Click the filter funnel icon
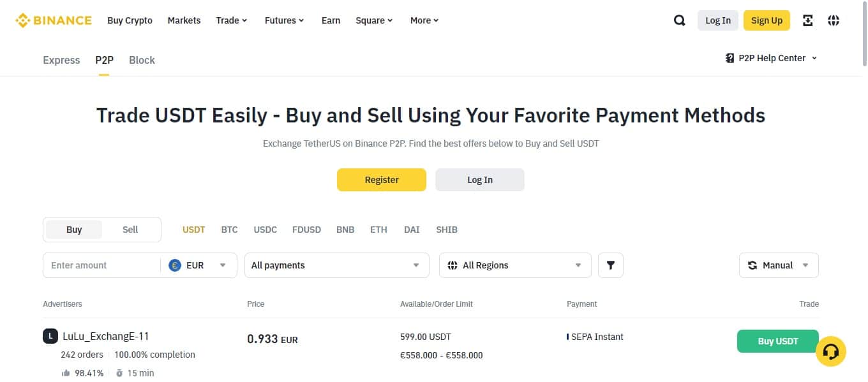868x382 pixels. tap(611, 265)
